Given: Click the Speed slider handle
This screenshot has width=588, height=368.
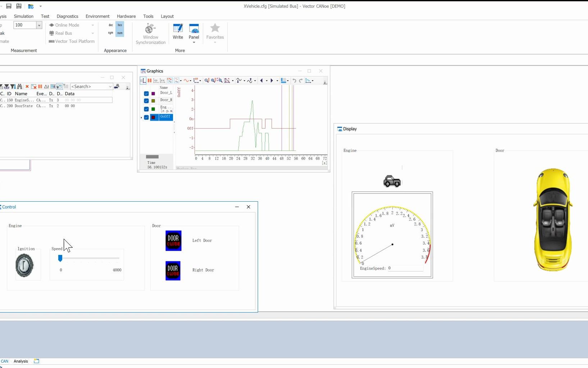Looking at the screenshot, I should [60, 258].
